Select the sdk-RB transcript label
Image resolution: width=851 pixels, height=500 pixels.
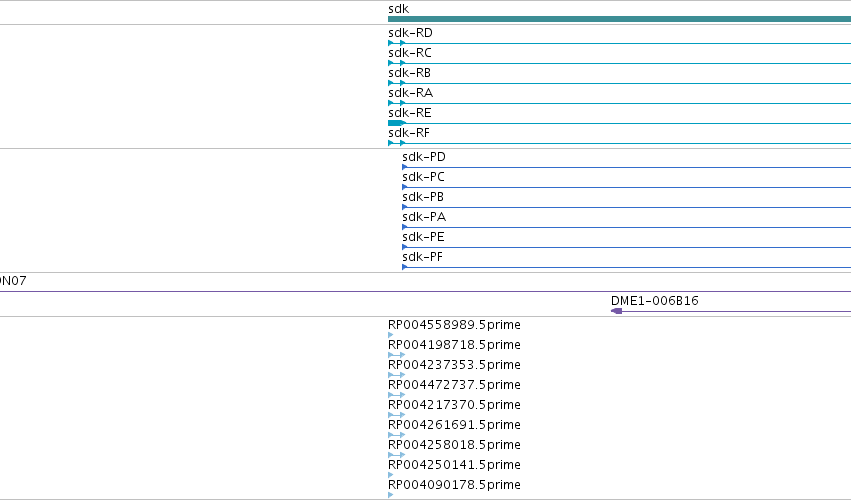pyautogui.click(x=409, y=73)
